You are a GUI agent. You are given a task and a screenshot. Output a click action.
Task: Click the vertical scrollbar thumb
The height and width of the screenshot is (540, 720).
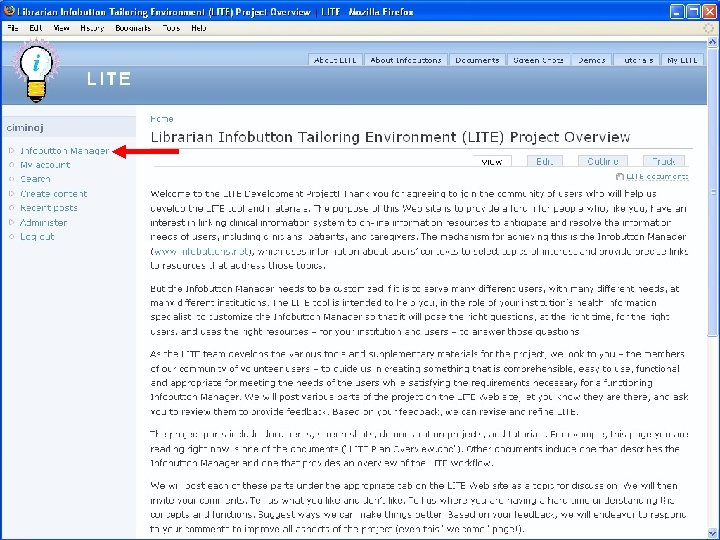[712, 191]
